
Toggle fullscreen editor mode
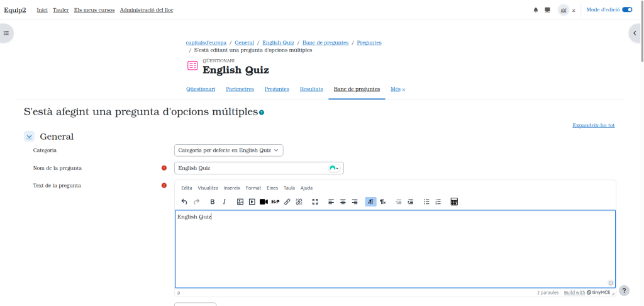315,202
